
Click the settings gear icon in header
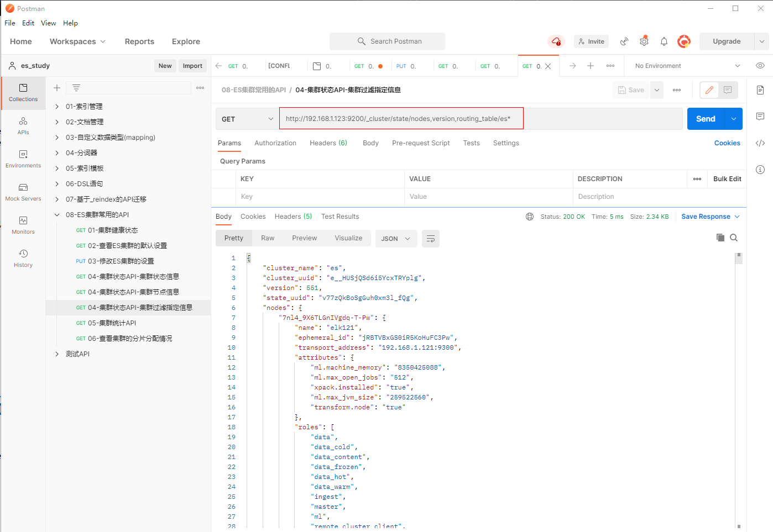644,41
